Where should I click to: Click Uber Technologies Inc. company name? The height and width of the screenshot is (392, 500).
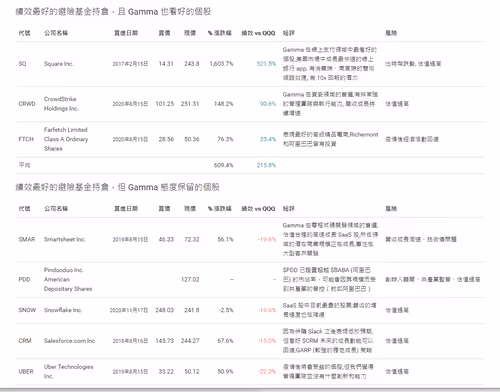click(x=68, y=371)
